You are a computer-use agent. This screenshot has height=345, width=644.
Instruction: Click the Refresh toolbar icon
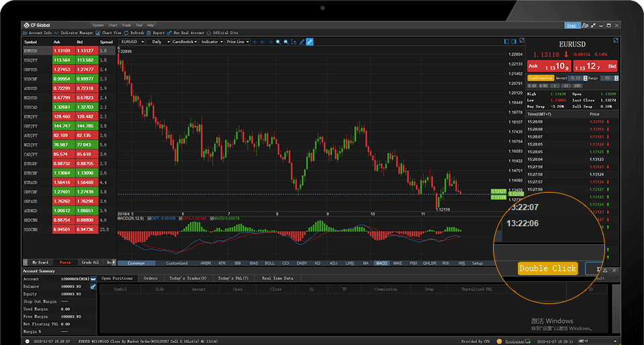click(126, 32)
